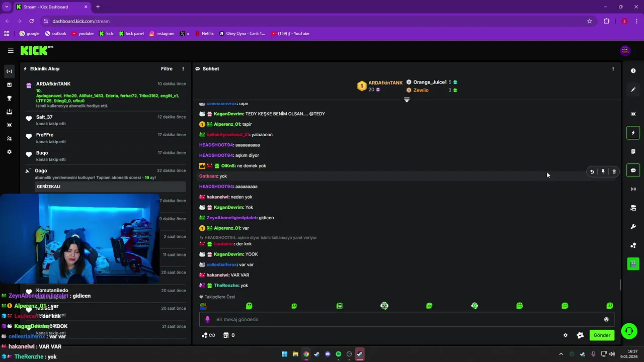Image resolution: width=644 pixels, height=362 pixels.
Task: Click the pencil edit icon in right sidebar
Action: click(633, 89)
